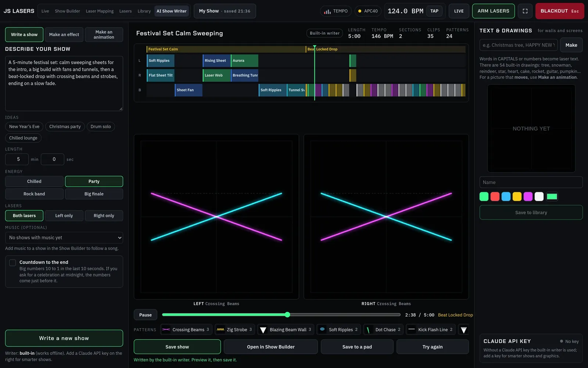Screen dimensions: 588x368
Task: Enable the Countdown to the end checkbox
Action: pos(12,263)
